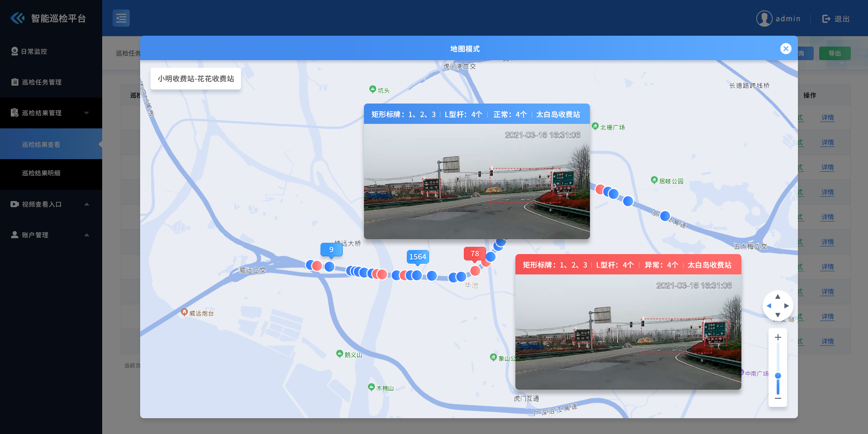Click the 虎门互通 map label
Screen dimensions: 868x434
[x=526, y=399]
